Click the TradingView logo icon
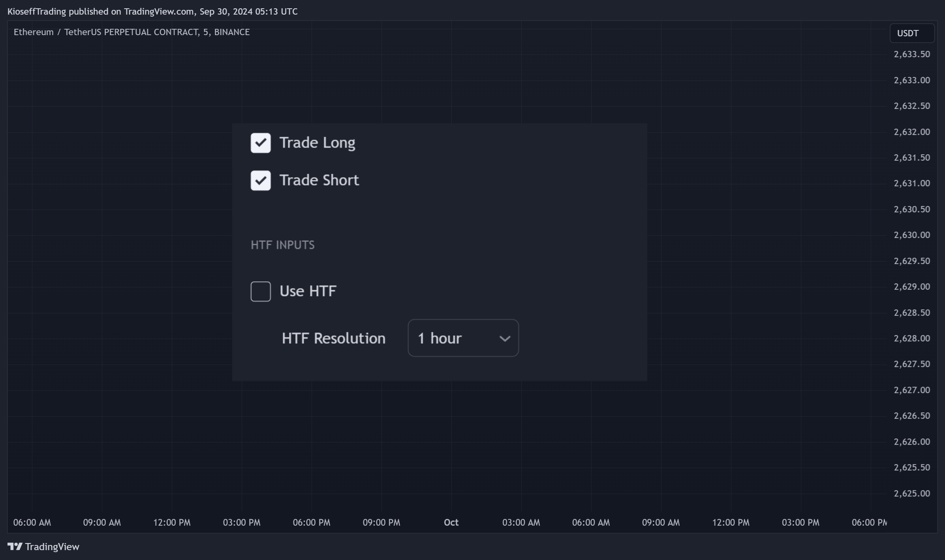The height and width of the screenshot is (560, 945). pos(15,547)
